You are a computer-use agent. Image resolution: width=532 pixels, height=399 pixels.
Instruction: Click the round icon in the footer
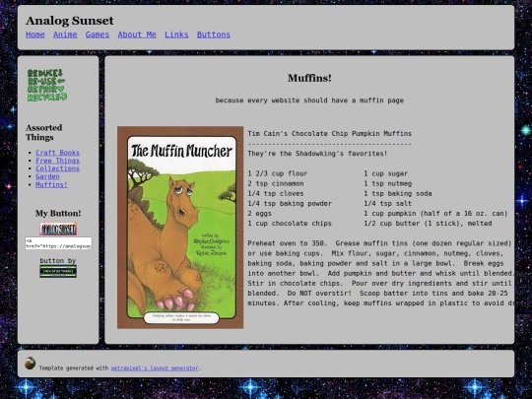coord(31,363)
